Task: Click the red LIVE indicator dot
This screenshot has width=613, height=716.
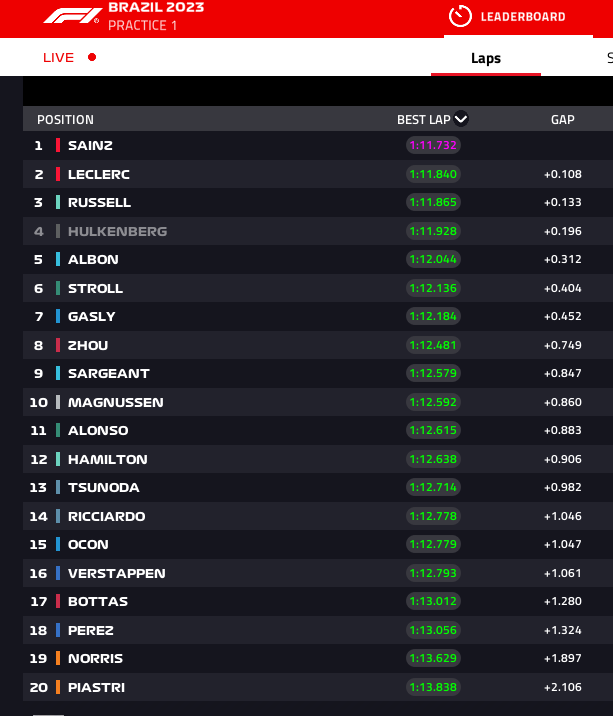Action: point(92,57)
